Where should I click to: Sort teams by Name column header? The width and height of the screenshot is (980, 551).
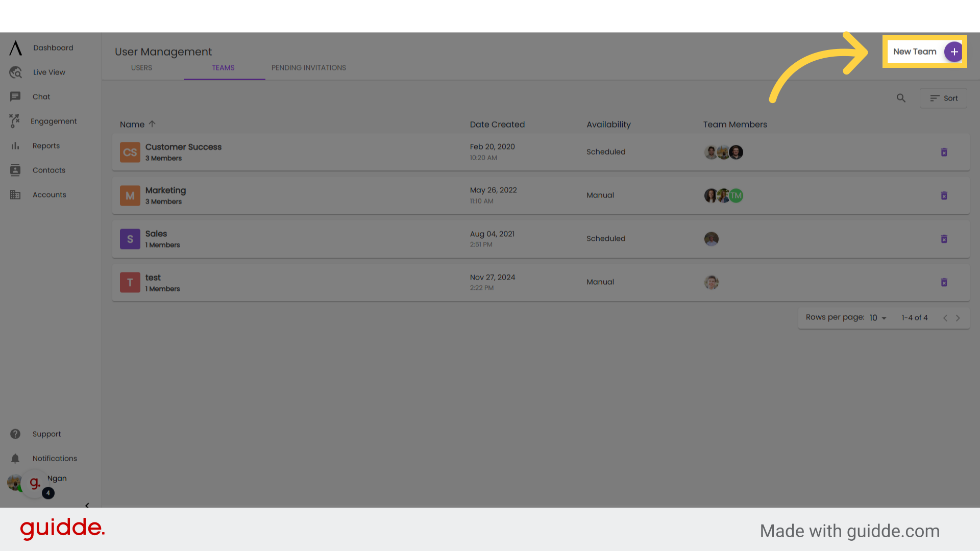(138, 124)
